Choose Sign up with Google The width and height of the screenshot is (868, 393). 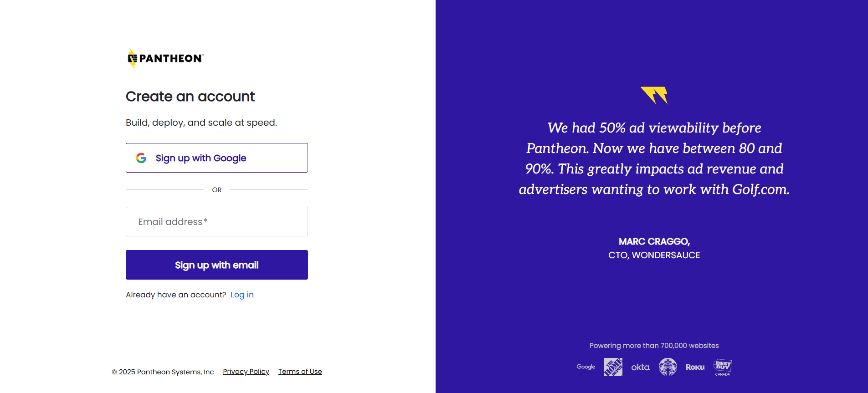pyautogui.click(x=216, y=158)
